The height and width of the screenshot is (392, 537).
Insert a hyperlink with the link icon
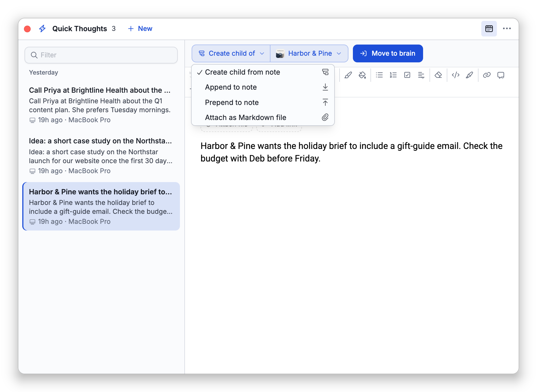(487, 75)
